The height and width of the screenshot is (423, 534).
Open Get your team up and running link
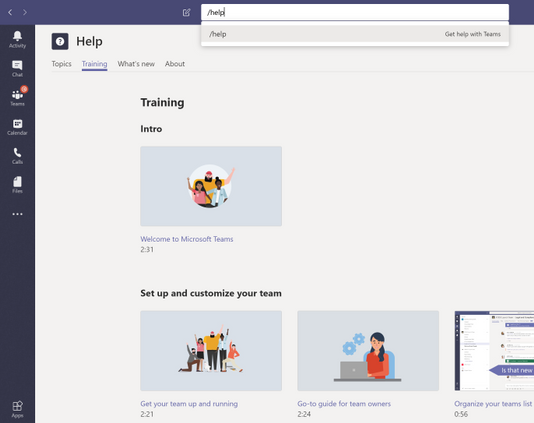pyautogui.click(x=189, y=404)
